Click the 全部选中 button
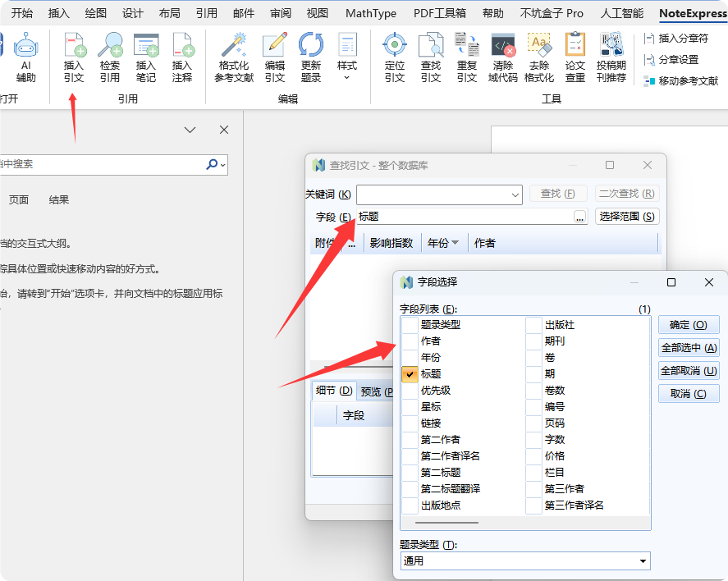The width and height of the screenshot is (728, 581). 688,347
